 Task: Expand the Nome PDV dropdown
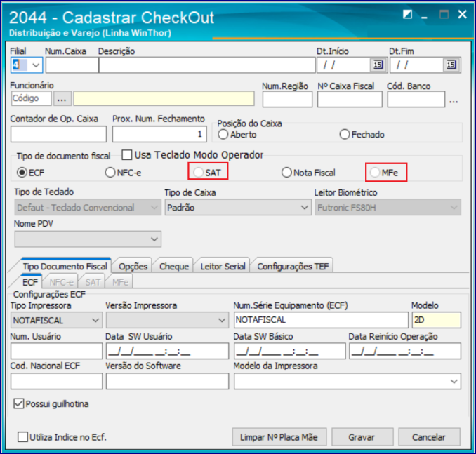tap(154, 239)
